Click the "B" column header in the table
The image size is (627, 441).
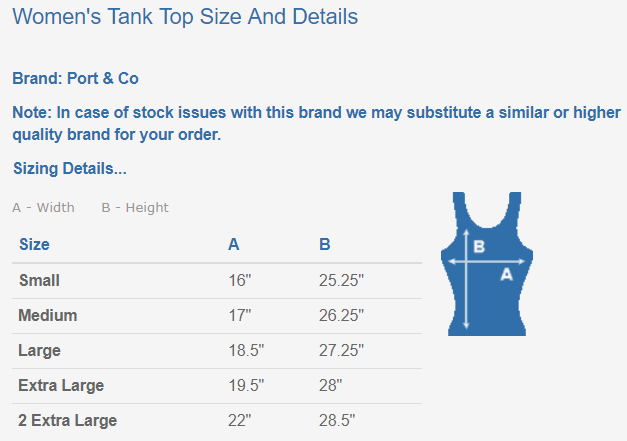pos(325,244)
